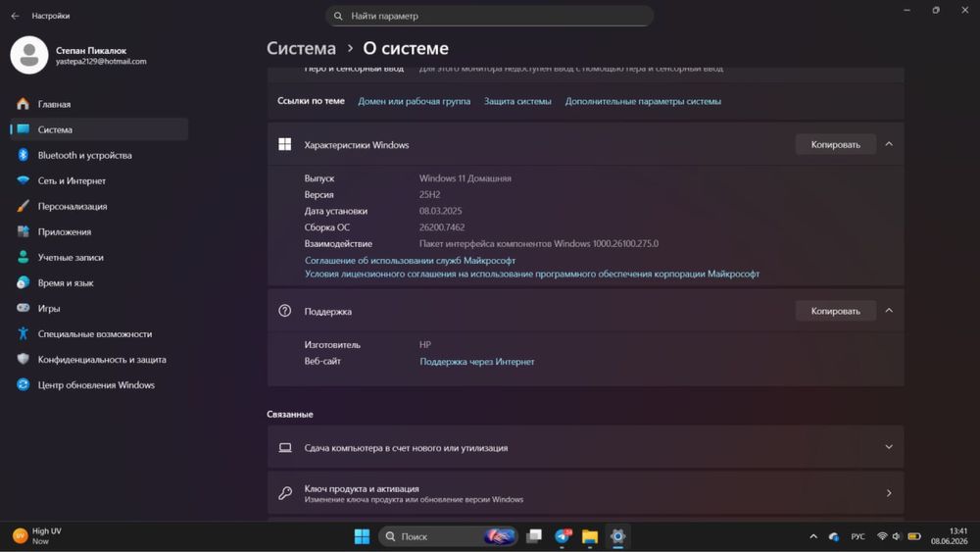The image size is (980, 552).
Task: Click the Время и язык globe icon
Action: (x=24, y=282)
